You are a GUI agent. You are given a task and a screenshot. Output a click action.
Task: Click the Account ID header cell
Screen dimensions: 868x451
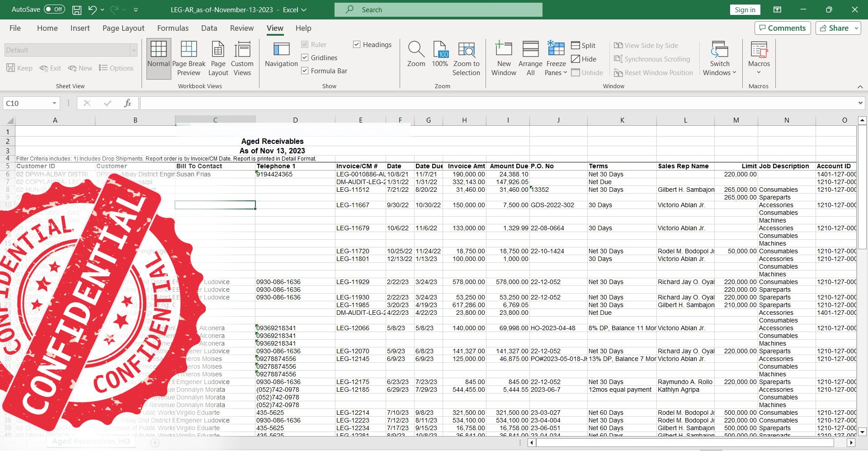[x=835, y=166]
